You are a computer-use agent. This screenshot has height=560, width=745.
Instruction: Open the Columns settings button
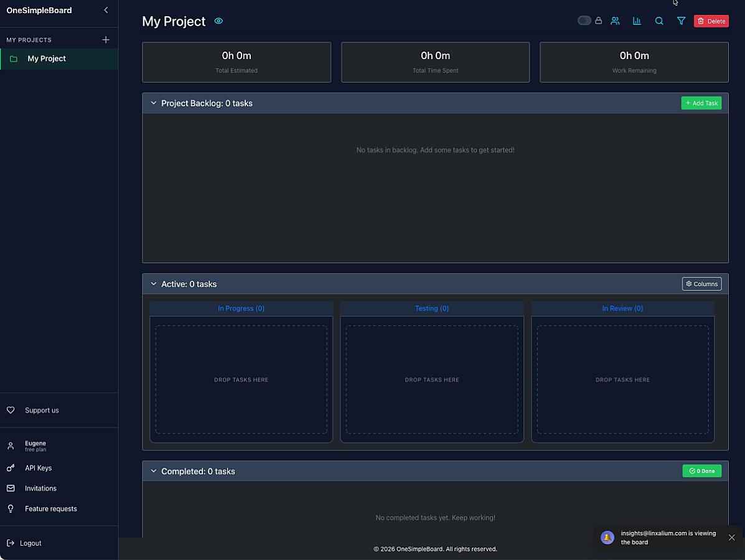[702, 284]
